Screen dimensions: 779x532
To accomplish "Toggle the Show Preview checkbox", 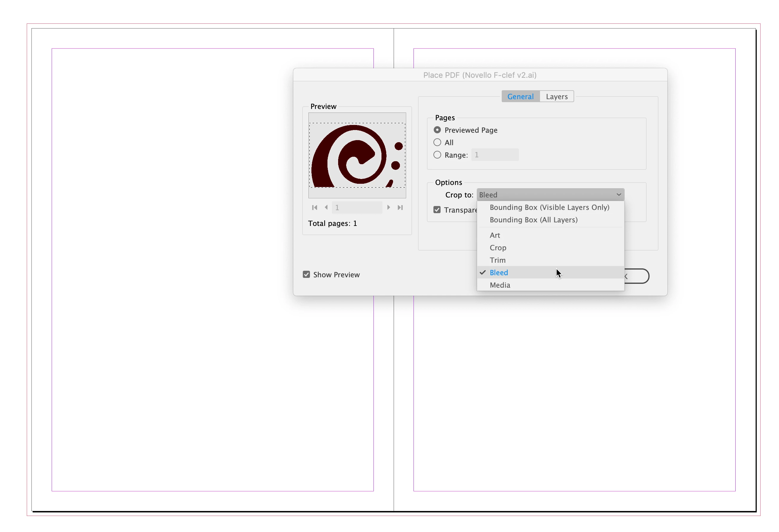I will click(306, 275).
